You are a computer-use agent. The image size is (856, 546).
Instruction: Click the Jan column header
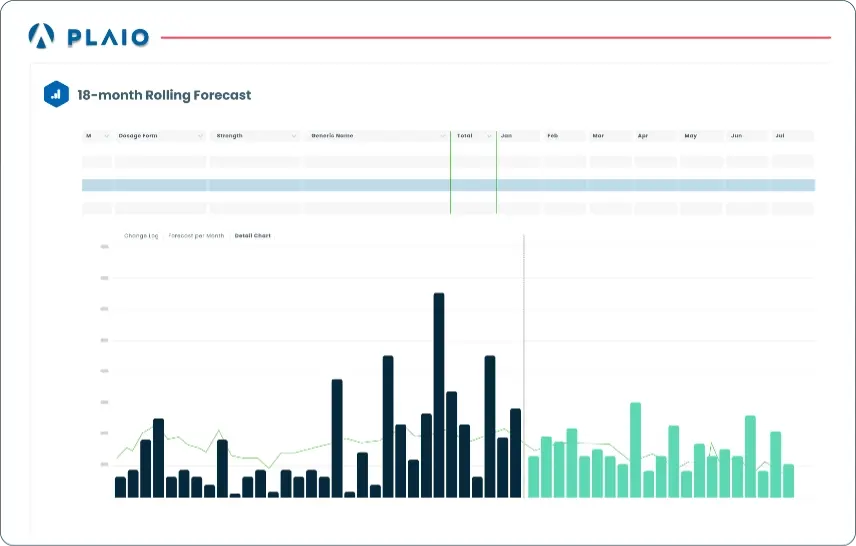coord(519,136)
